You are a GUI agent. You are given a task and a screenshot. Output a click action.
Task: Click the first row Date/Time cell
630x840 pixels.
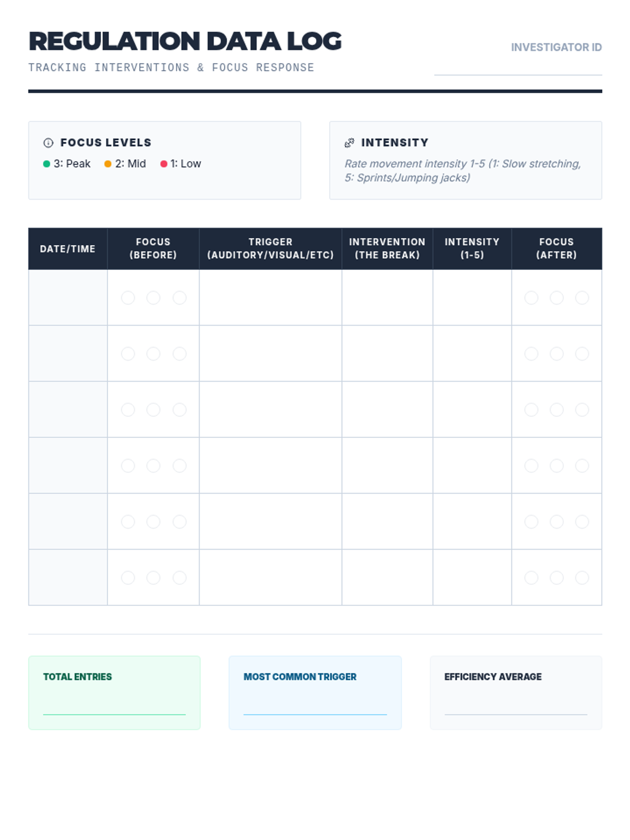[68, 298]
